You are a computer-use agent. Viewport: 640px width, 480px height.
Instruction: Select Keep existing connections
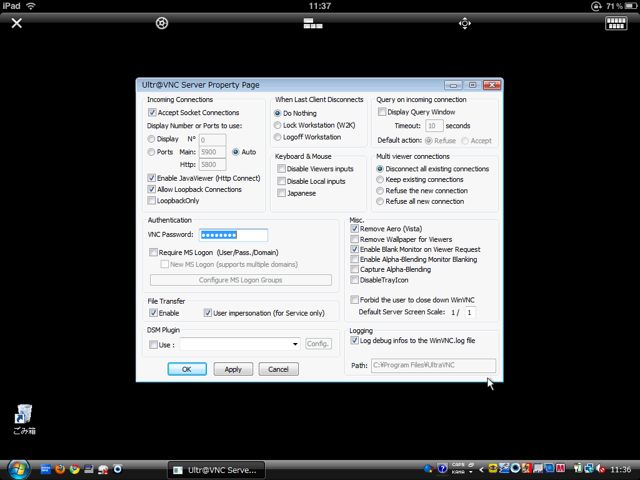click(x=380, y=180)
